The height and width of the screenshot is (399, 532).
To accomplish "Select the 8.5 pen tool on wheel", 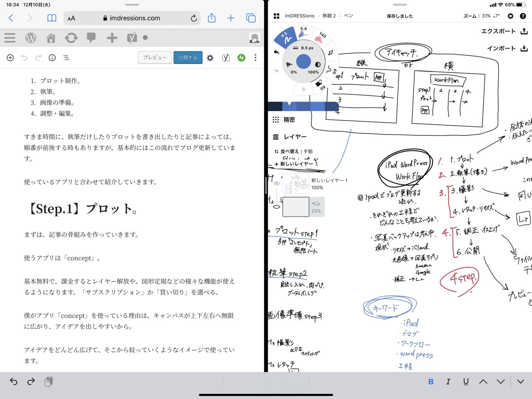I will pyautogui.click(x=287, y=38).
